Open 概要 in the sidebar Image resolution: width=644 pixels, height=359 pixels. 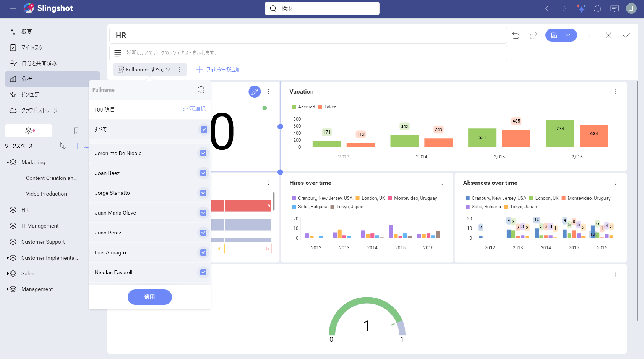coord(52,32)
